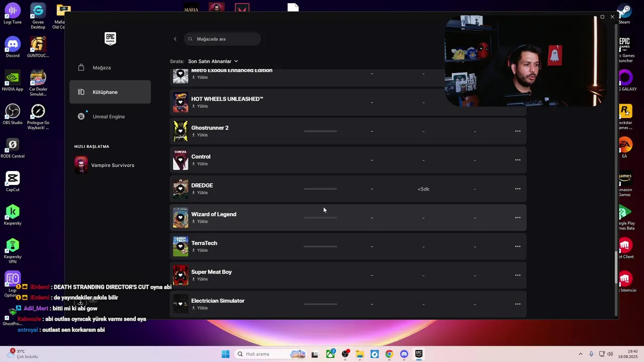Image resolution: width=644 pixels, height=362 pixels.
Task: Open the Son Satın Alınanlar sort dropdown
Action: 213,61
